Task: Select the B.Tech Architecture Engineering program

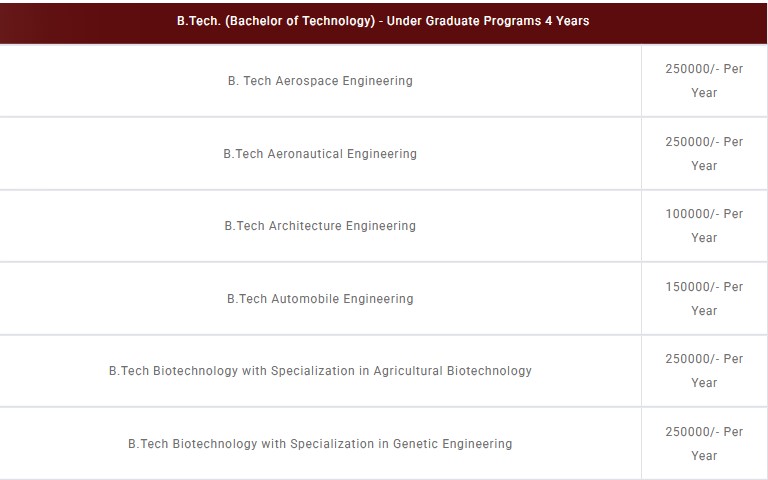Action: [320, 226]
